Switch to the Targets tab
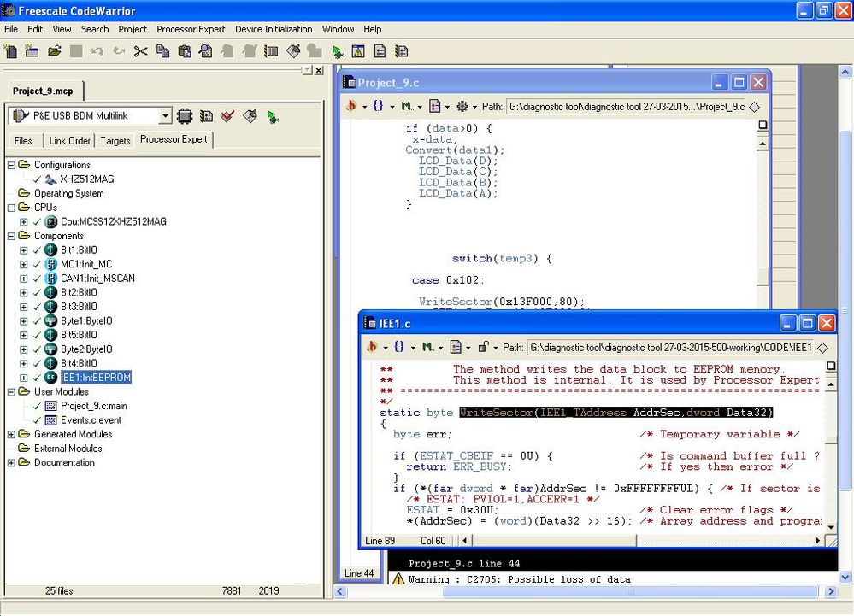The width and height of the screenshot is (854, 616). tap(115, 140)
